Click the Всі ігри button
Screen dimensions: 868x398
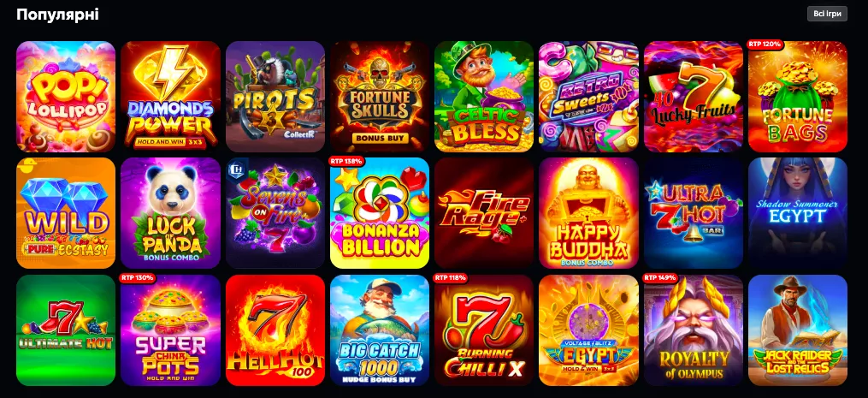(x=827, y=14)
